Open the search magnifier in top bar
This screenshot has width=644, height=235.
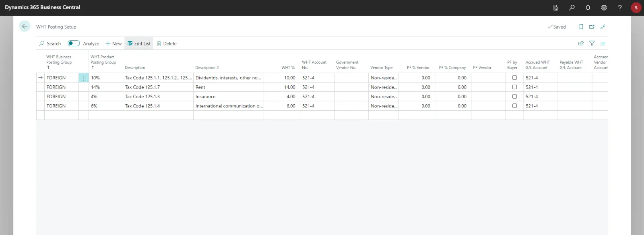(x=572, y=8)
